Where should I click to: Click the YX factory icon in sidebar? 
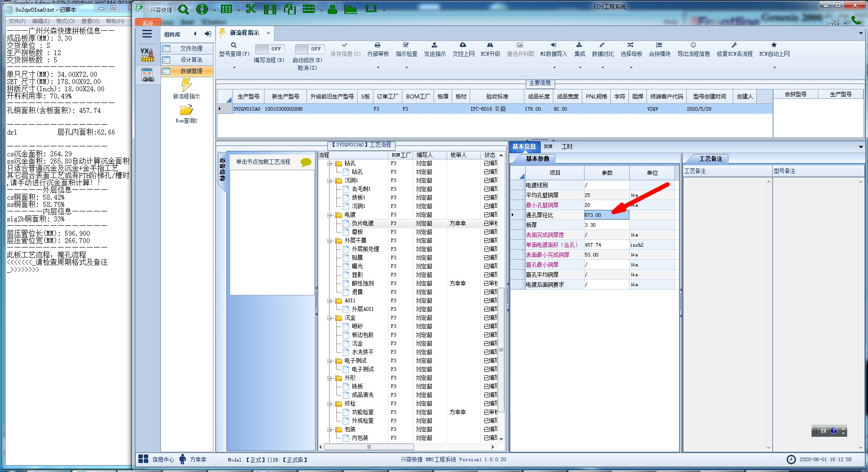pos(147,55)
